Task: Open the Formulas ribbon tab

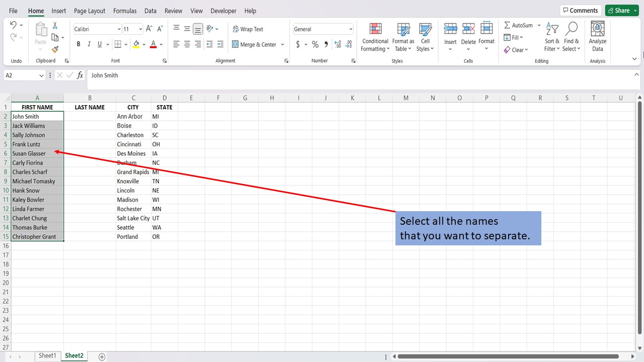Action: (x=125, y=11)
